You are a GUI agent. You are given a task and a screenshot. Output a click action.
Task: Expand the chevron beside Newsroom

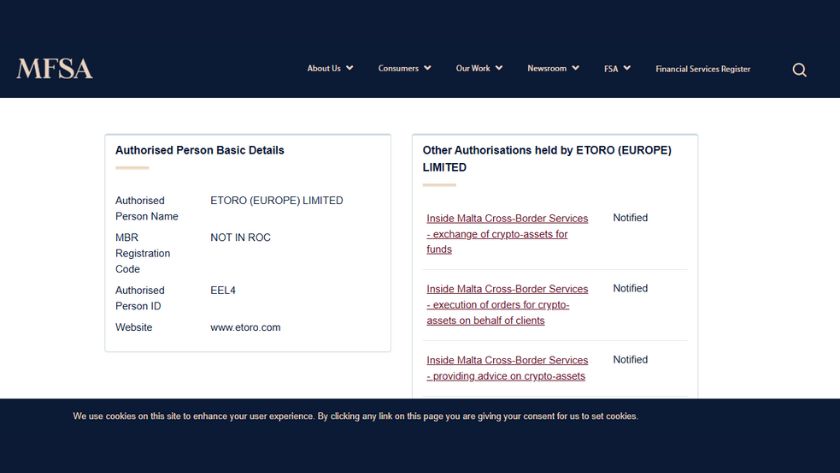[x=575, y=68]
